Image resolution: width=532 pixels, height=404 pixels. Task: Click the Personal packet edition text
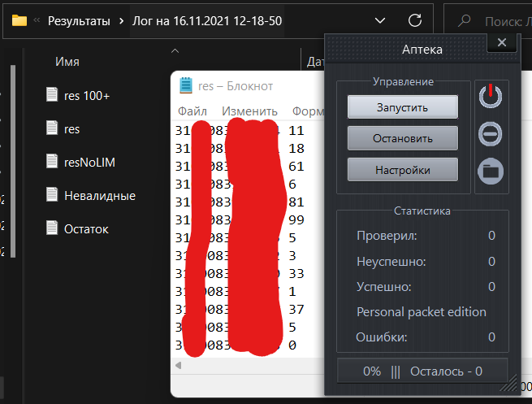422,312
